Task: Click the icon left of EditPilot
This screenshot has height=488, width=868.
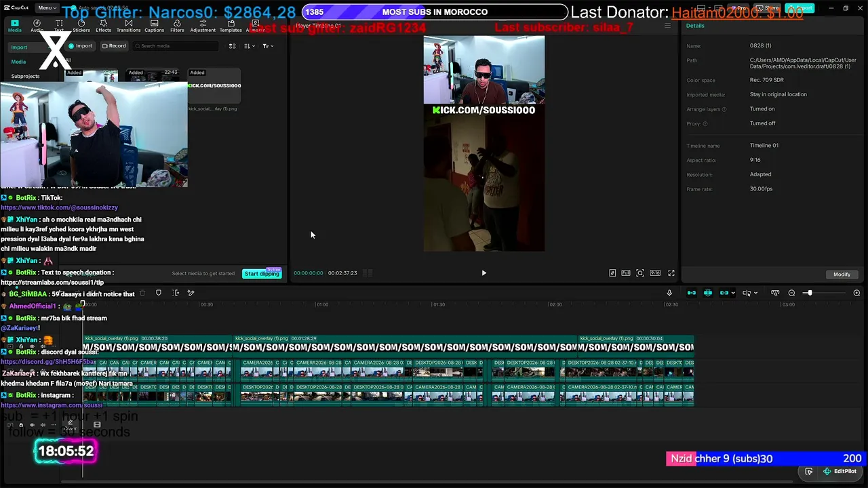Action: click(809, 472)
